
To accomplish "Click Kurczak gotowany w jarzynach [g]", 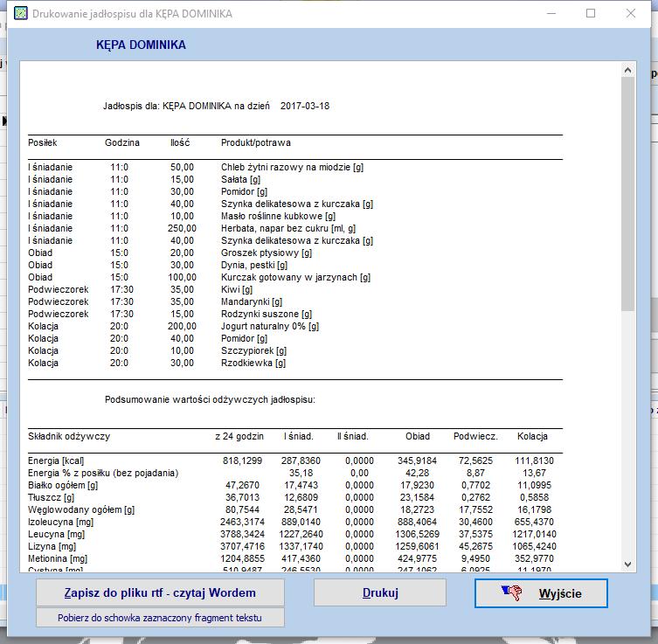I will point(296,277).
